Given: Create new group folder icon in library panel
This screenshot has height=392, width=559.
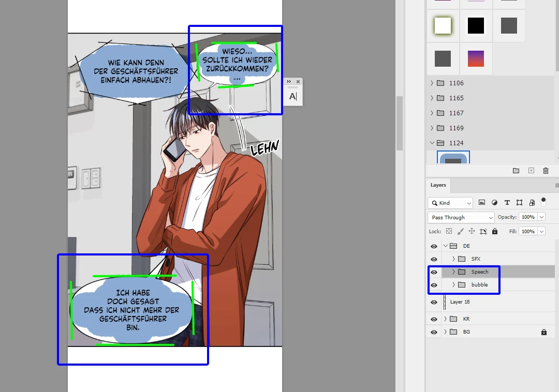Looking at the screenshot, I should [x=516, y=171].
